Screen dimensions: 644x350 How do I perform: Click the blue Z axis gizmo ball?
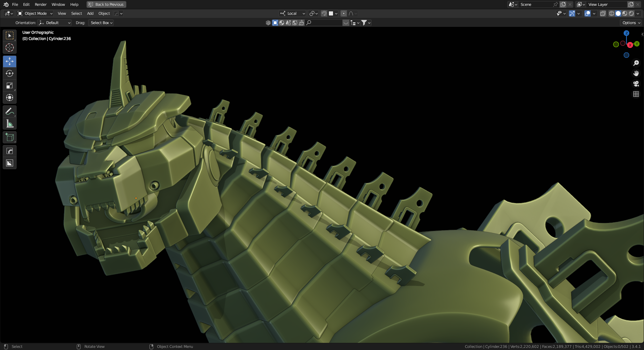(626, 33)
